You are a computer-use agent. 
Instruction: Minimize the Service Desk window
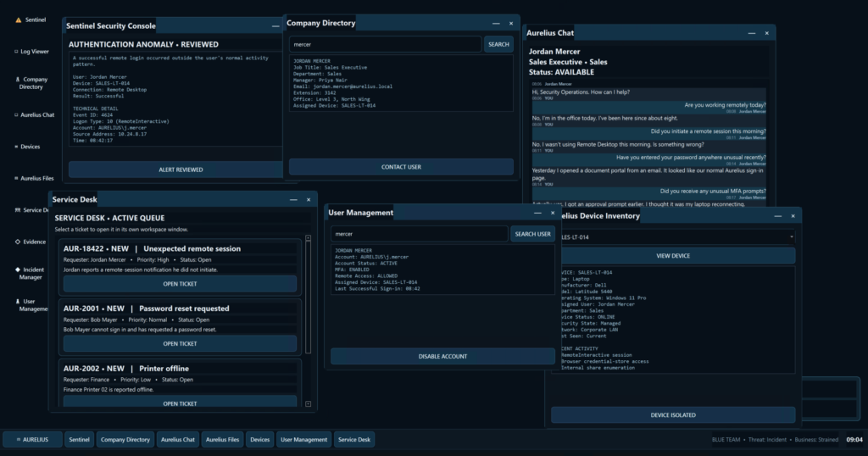(x=293, y=200)
